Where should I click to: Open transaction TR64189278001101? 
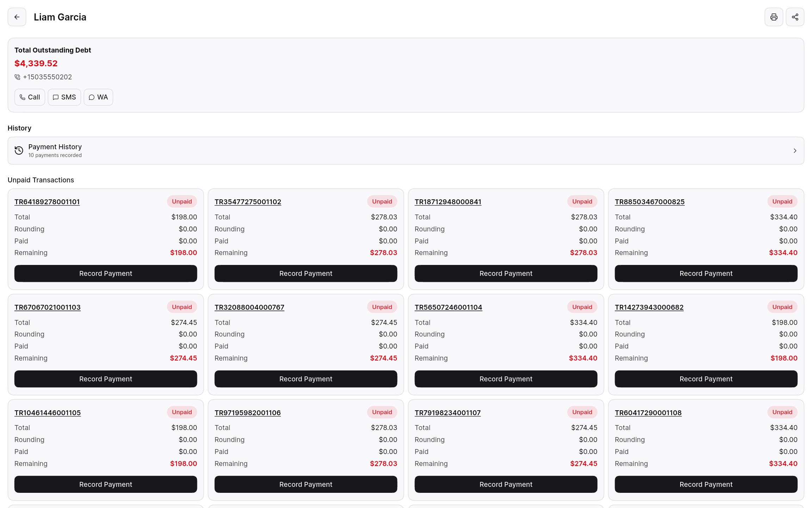point(47,202)
